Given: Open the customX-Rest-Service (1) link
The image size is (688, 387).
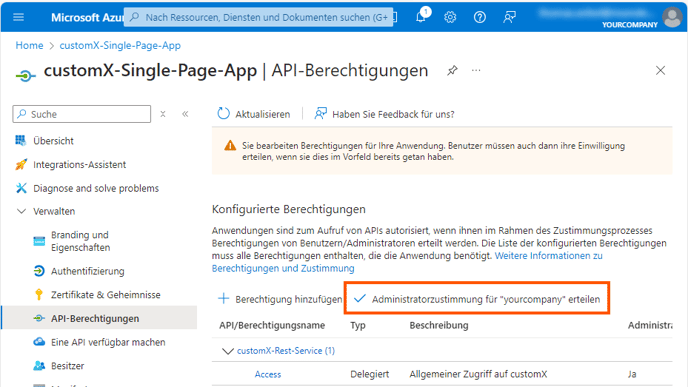Looking at the screenshot, I should [286, 351].
